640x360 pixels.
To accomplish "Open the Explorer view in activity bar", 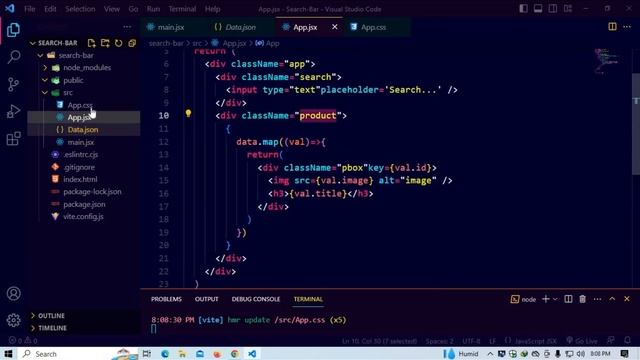I will [13, 30].
